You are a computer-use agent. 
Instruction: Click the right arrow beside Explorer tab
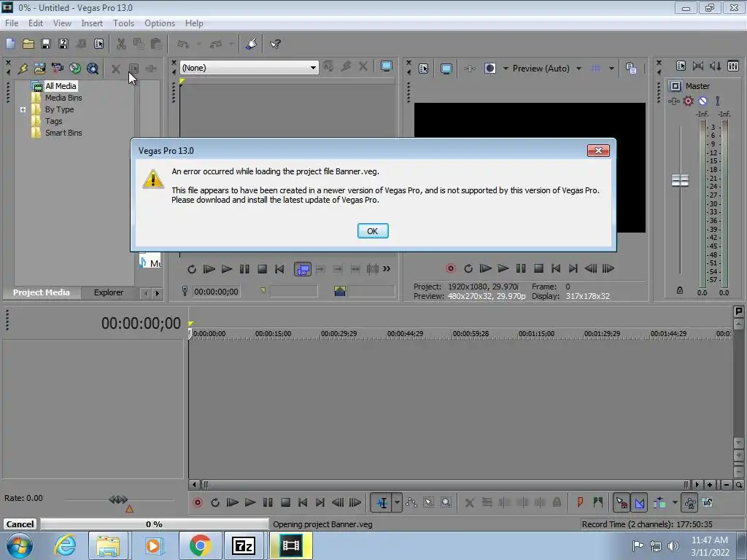tap(158, 293)
